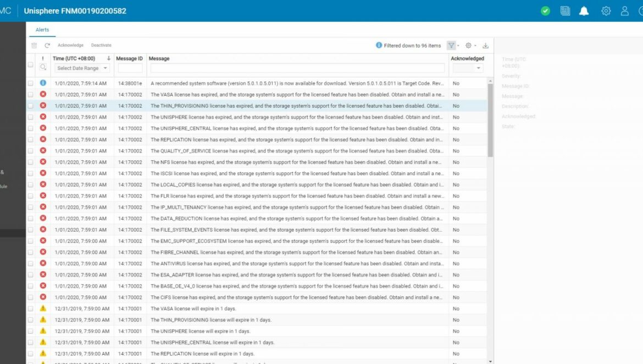Check the VASA license expired row

pyautogui.click(x=30, y=94)
